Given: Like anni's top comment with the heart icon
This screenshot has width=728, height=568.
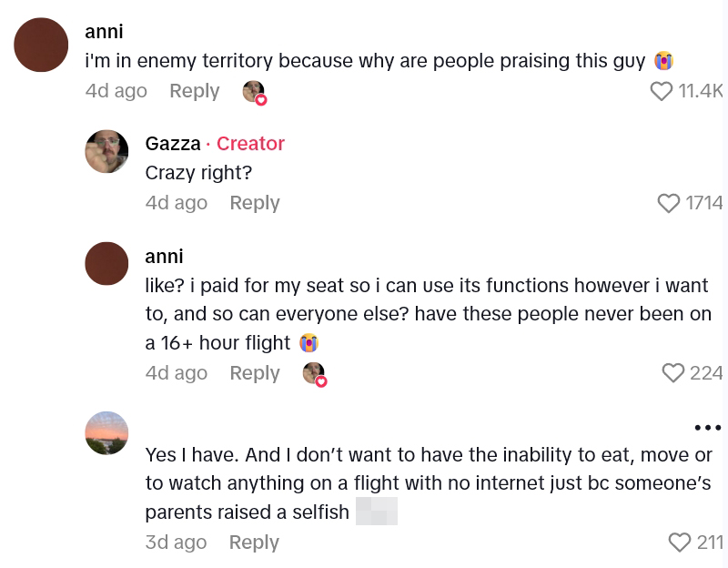Looking at the screenshot, I should [662, 91].
